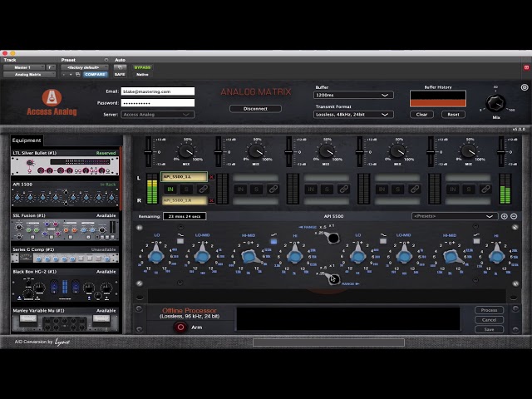Click the Process button
This screenshot has width=532, height=399.
coord(489,310)
